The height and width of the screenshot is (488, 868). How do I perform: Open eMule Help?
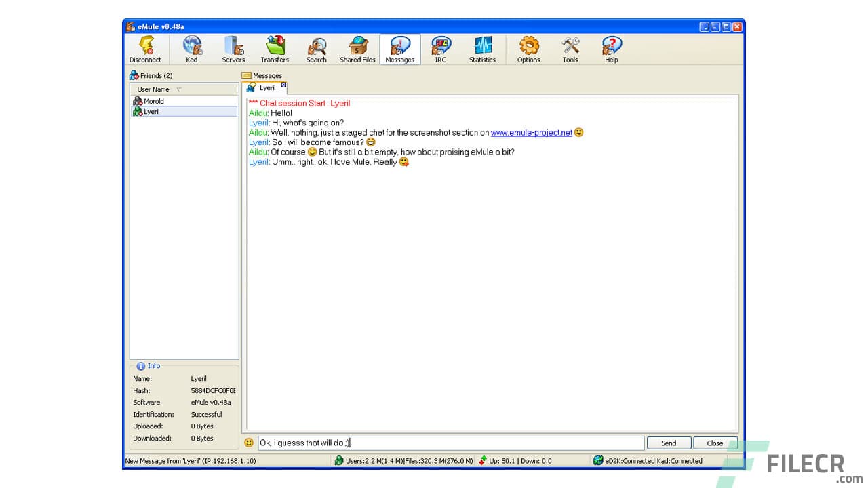[611, 47]
